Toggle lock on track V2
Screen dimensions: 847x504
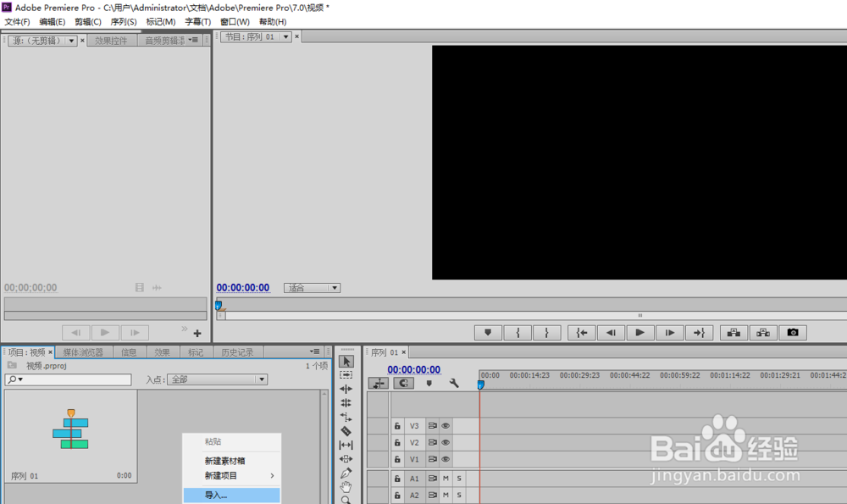coord(397,442)
